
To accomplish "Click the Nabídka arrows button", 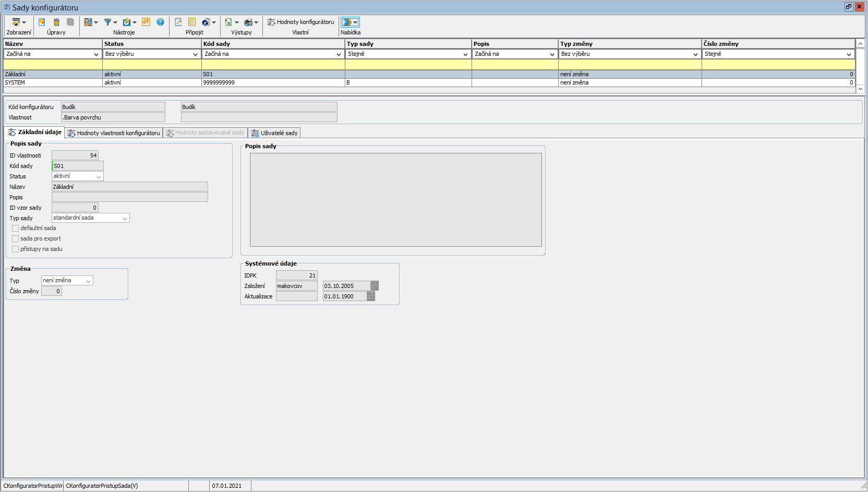I will [x=349, y=22].
